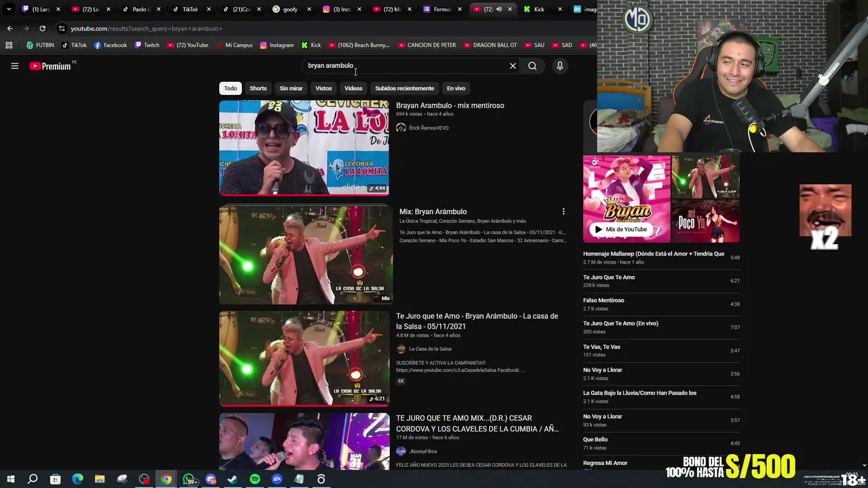Play Te Juro Que Te Amo (En vivo)
The image size is (868, 488).
tap(661, 327)
